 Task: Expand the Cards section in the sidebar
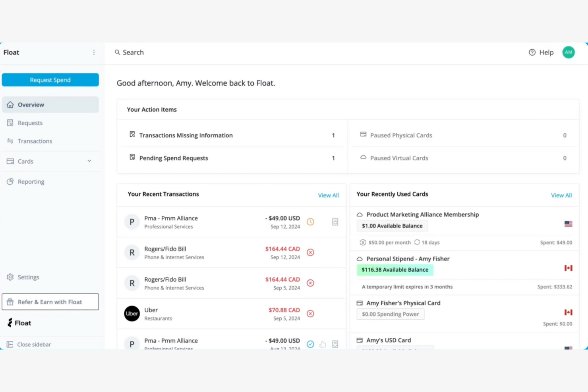[x=89, y=161]
